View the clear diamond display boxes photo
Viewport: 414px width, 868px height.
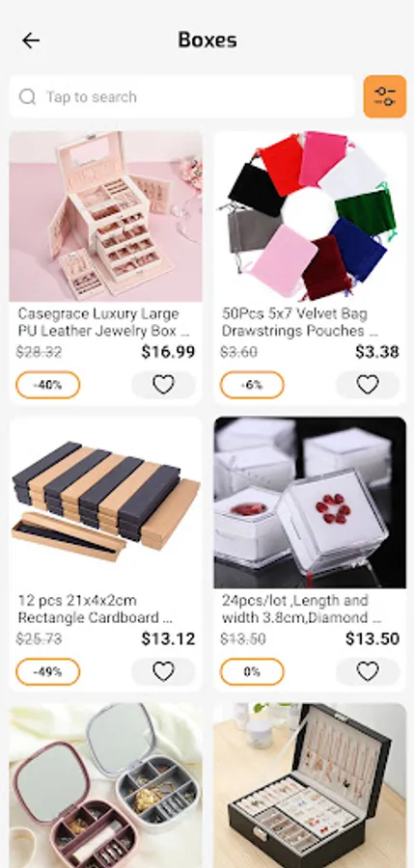tap(310, 502)
